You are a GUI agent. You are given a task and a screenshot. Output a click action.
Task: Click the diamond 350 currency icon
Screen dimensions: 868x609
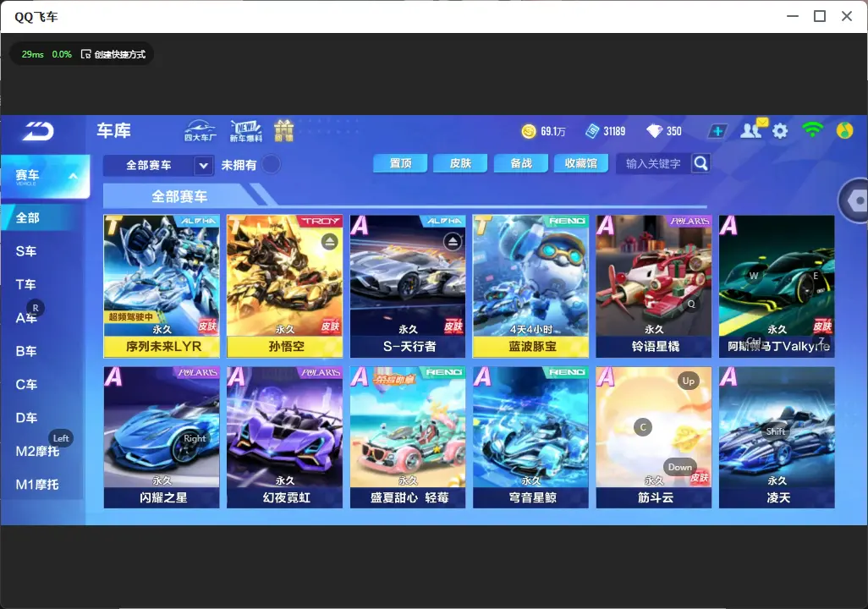tap(654, 131)
